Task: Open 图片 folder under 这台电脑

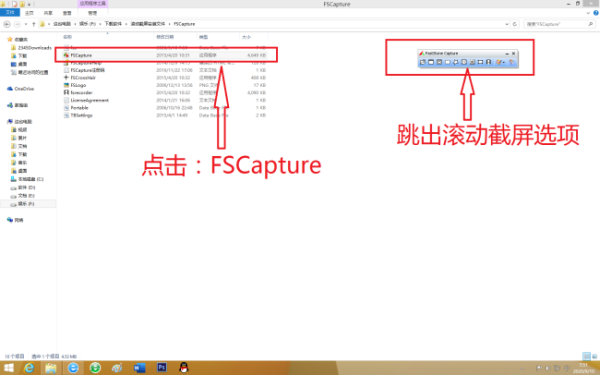Action: point(20,138)
